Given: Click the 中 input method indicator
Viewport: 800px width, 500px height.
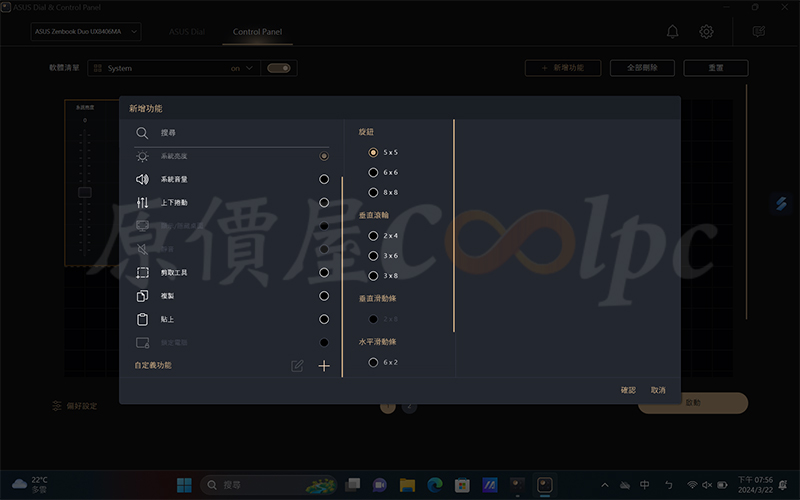Looking at the screenshot, I should click(x=645, y=485).
